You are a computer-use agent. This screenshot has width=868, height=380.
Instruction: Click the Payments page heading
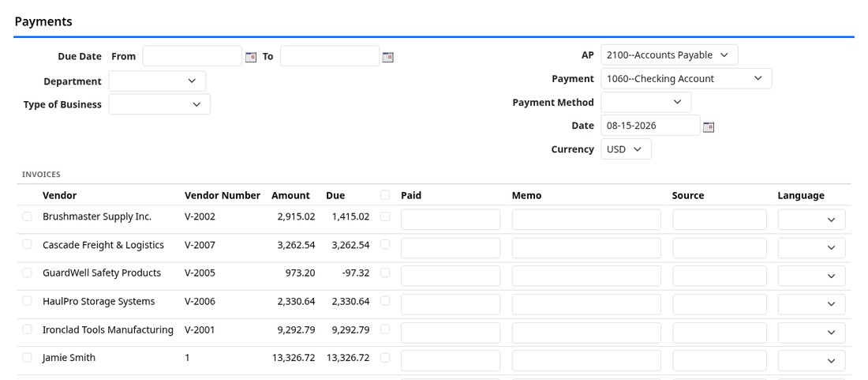tap(43, 21)
